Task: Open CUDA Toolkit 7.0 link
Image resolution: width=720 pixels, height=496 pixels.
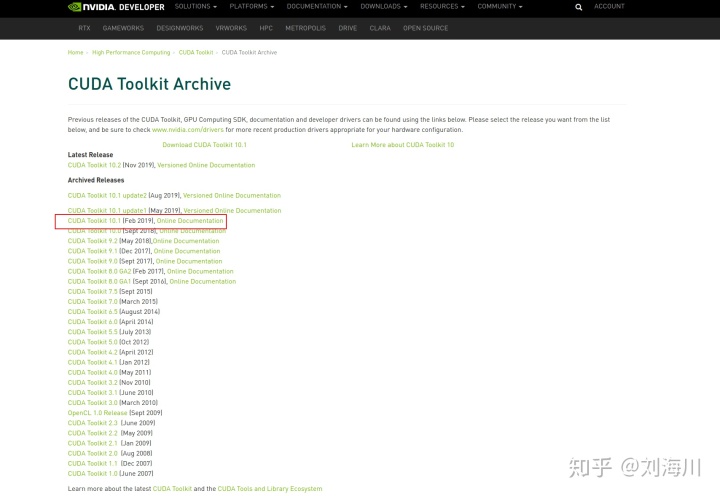Action: 92,302
